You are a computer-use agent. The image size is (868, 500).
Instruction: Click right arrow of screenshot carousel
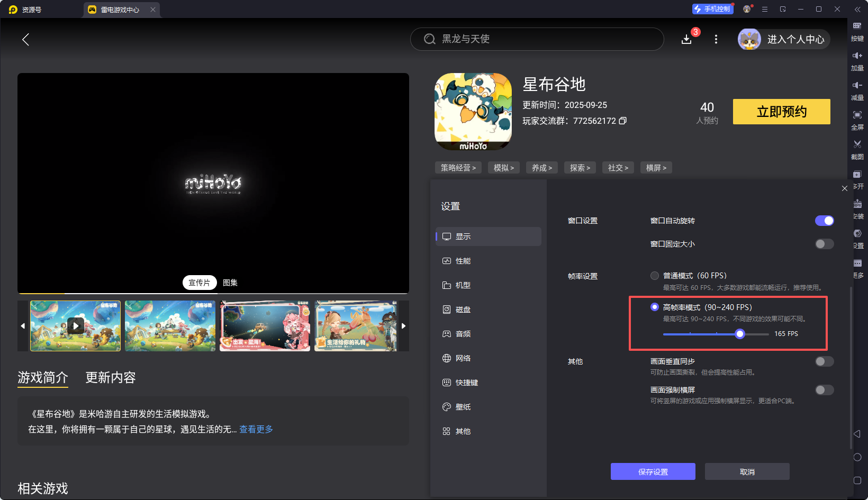point(404,326)
